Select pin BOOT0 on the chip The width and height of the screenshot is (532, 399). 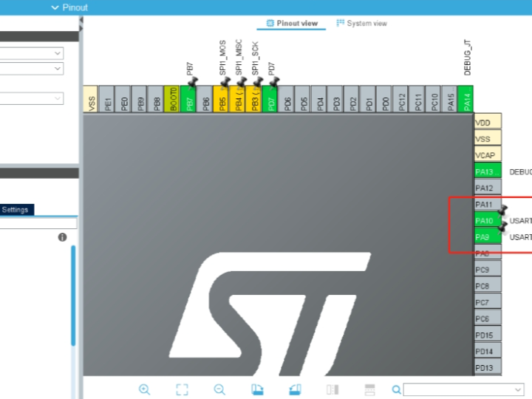172,99
